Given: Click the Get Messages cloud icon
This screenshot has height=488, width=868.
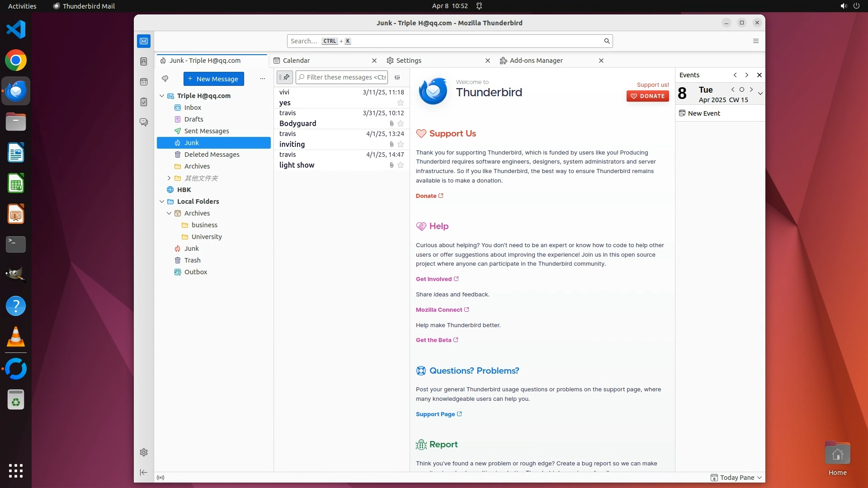Looking at the screenshot, I should pos(165,79).
